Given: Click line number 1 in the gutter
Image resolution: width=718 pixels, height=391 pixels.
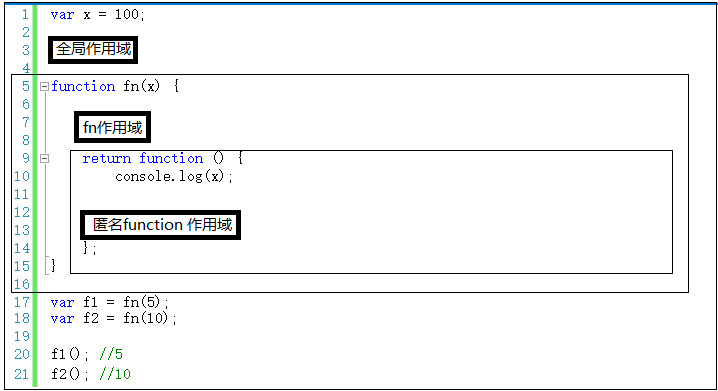Looking at the screenshot, I should (25, 15).
